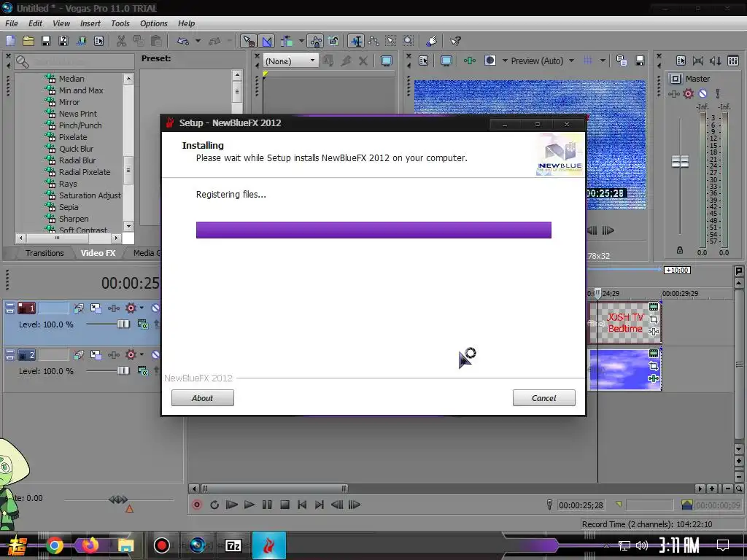Click the Play button in transport bar

249,505
